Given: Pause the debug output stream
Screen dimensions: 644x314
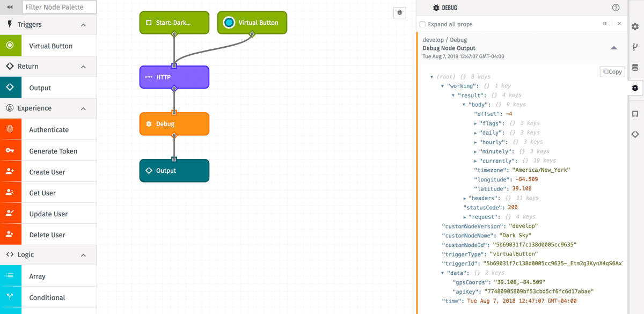Looking at the screenshot, I should coord(605,24).
